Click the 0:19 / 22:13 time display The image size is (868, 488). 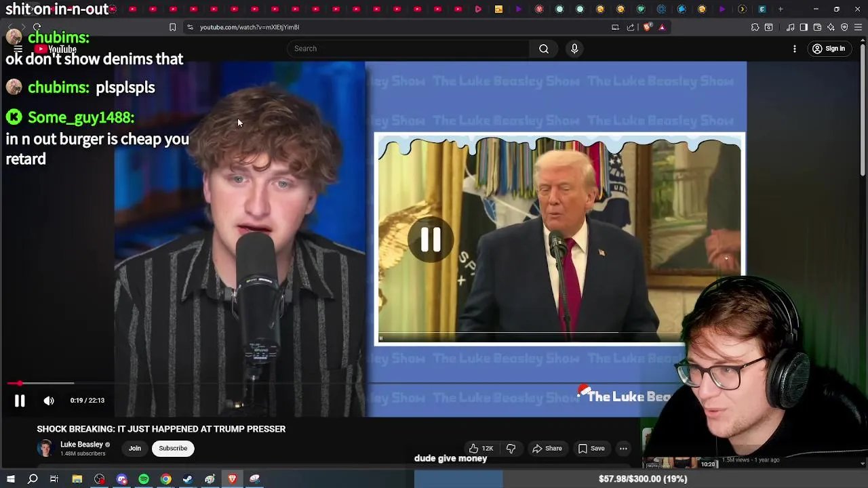pos(87,401)
